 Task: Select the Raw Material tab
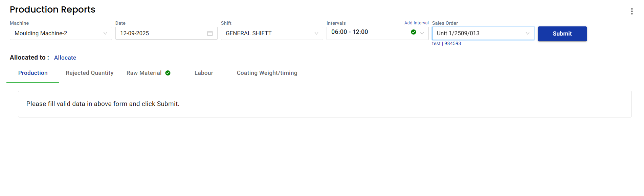pos(144,73)
